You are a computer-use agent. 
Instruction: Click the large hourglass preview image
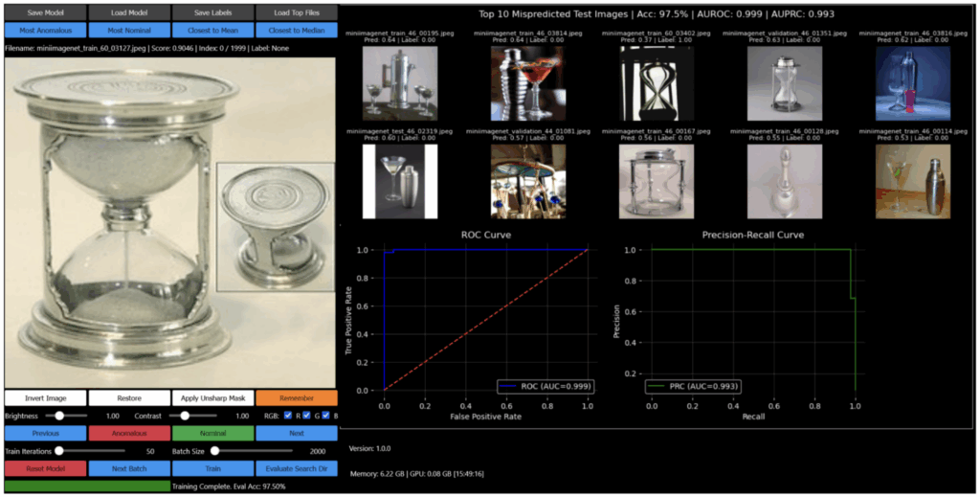click(170, 222)
